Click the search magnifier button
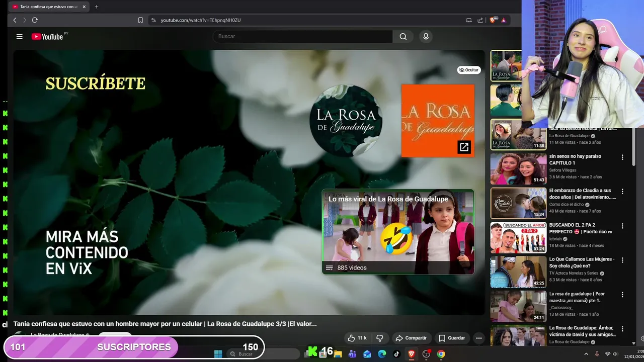The image size is (644, 362). 403,37
